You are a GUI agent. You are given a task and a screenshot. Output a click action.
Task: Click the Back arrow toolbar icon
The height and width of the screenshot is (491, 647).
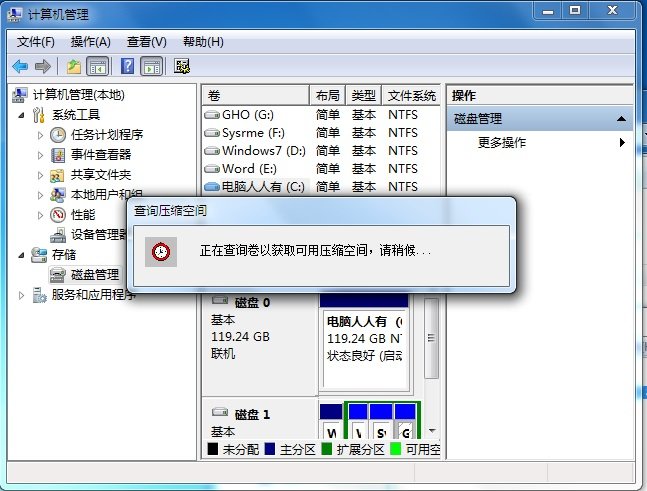pyautogui.click(x=20, y=66)
